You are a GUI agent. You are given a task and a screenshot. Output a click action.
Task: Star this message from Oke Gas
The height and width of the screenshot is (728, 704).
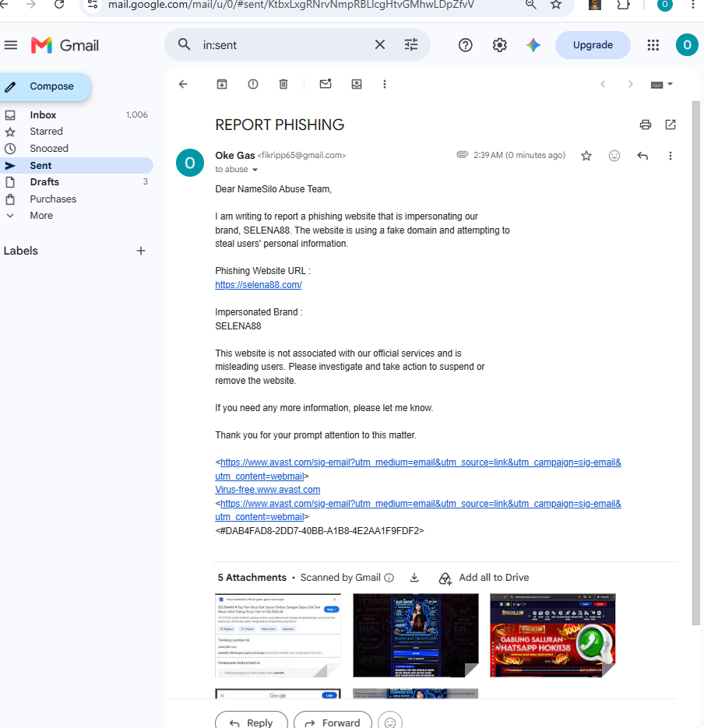(586, 156)
